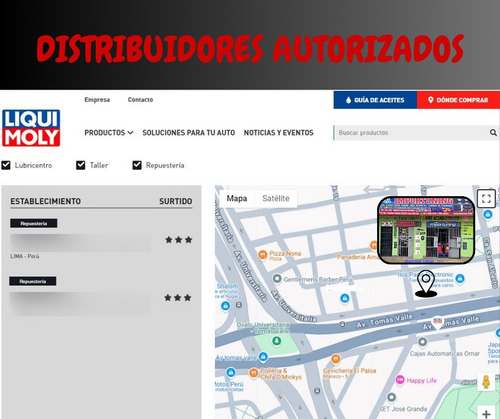
Task: Click Pollería & Chifa D'Mickys marker
Action: coord(253,372)
